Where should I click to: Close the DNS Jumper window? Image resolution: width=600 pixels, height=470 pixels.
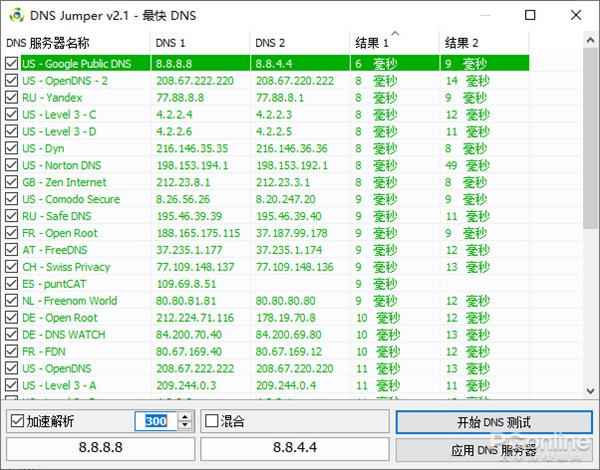576,15
